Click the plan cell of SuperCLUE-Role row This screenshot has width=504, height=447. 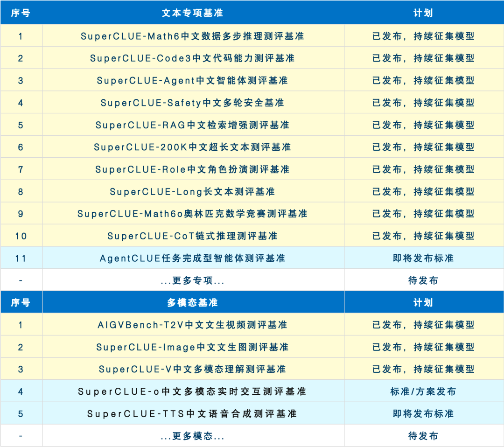coord(423,169)
